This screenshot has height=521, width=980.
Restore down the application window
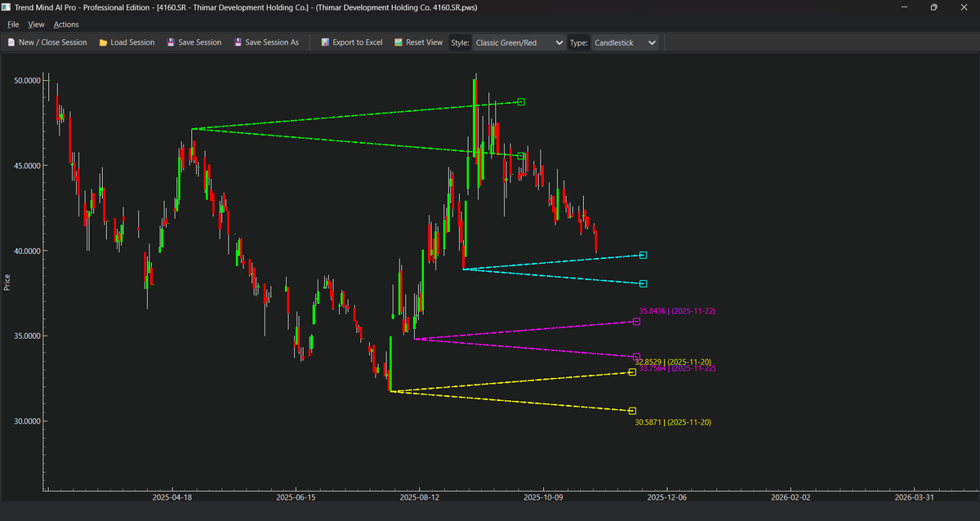[933, 7]
